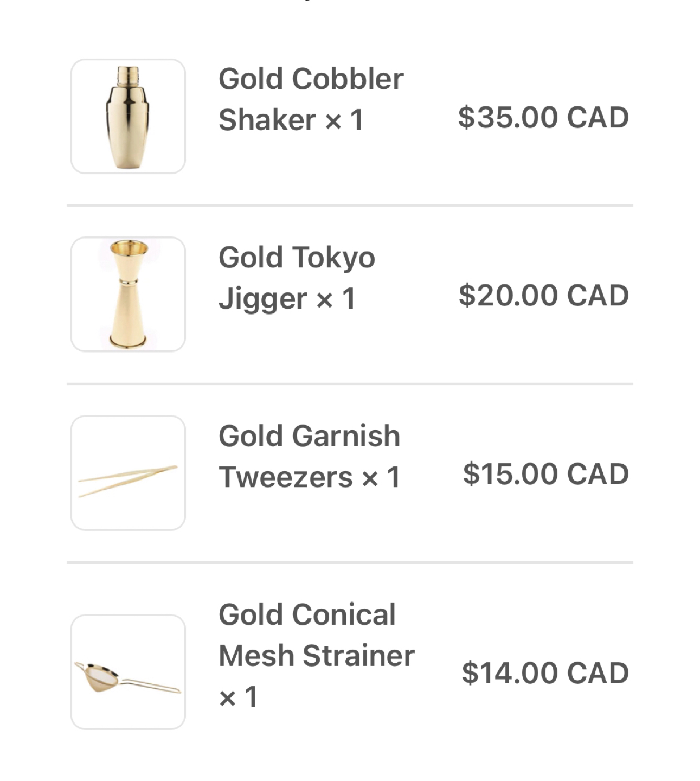The width and height of the screenshot is (700, 781).
Task: Tap the Gold Tokyo Jigger thumbnail
Action: [128, 295]
